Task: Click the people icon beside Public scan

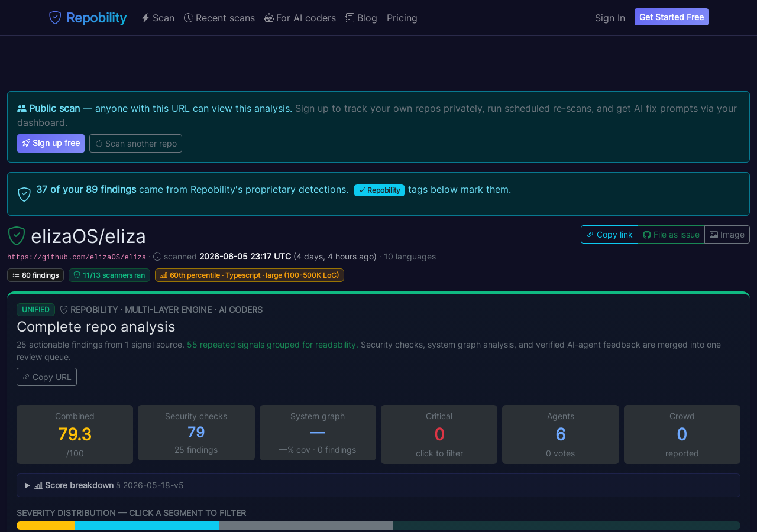Action: (22, 108)
